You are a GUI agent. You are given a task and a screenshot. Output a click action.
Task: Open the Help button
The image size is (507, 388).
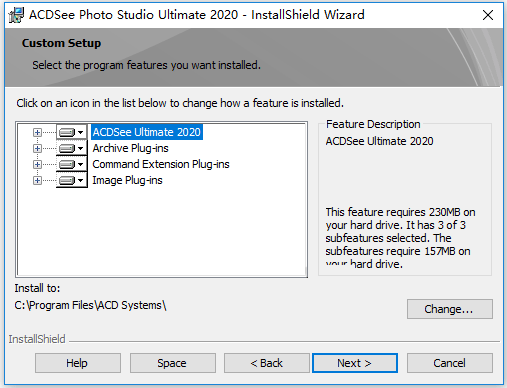[x=78, y=363]
